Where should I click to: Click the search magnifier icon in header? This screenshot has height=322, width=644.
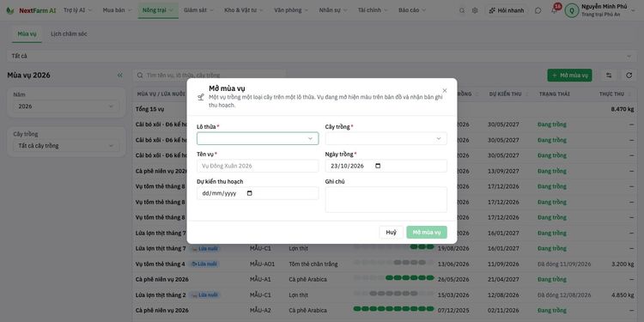(x=462, y=10)
